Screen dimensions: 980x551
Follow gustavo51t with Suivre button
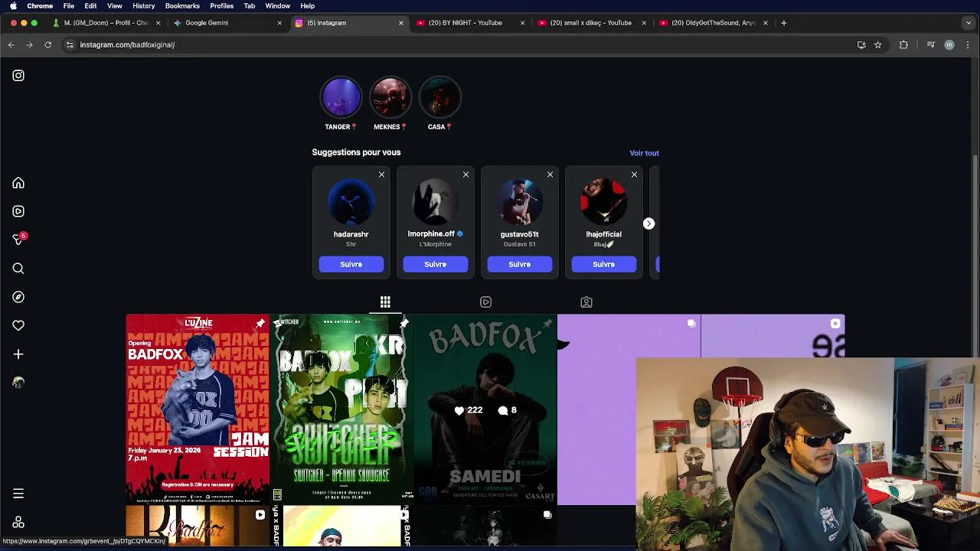tap(519, 264)
